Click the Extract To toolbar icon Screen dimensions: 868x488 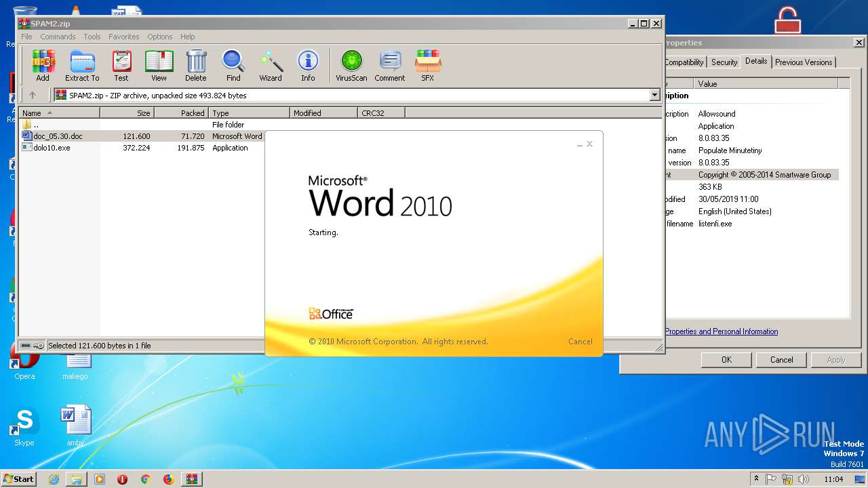pyautogui.click(x=82, y=66)
